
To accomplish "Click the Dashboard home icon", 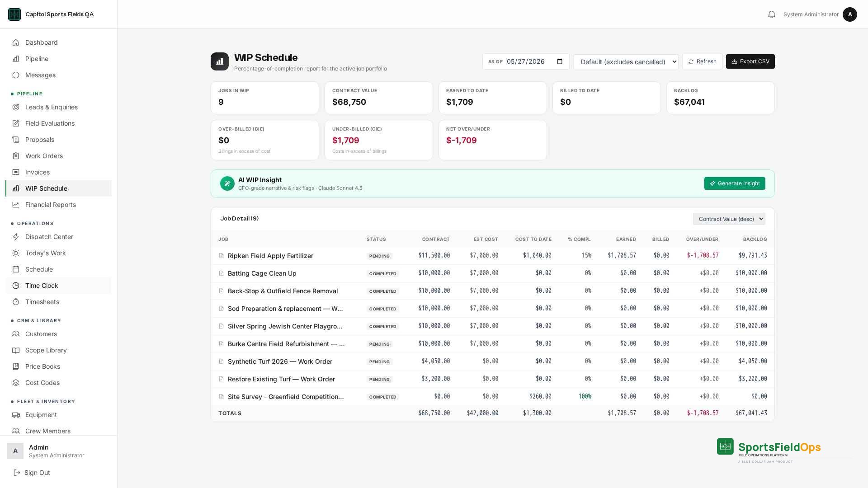I will coord(16,42).
